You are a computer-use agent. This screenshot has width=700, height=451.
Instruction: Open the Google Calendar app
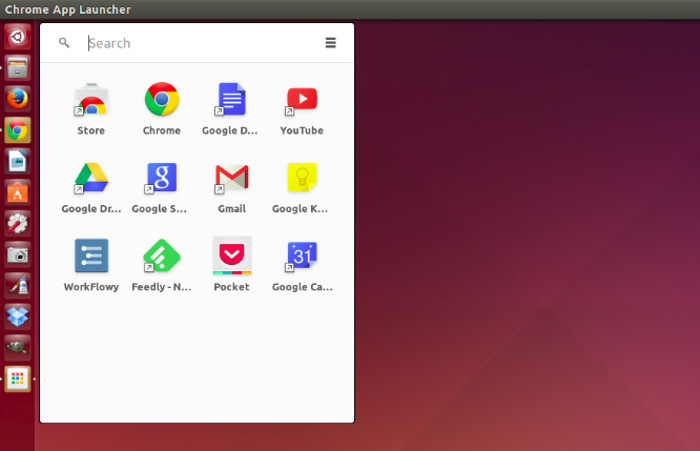pyautogui.click(x=302, y=255)
